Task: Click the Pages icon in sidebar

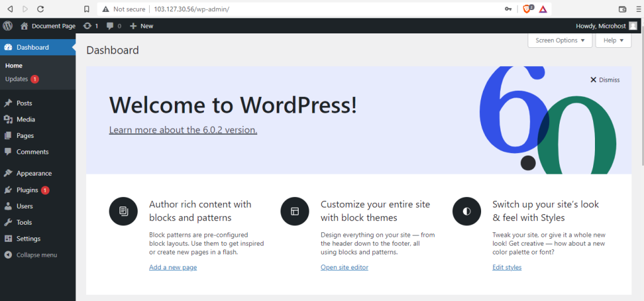Action: (x=8, y=135)
